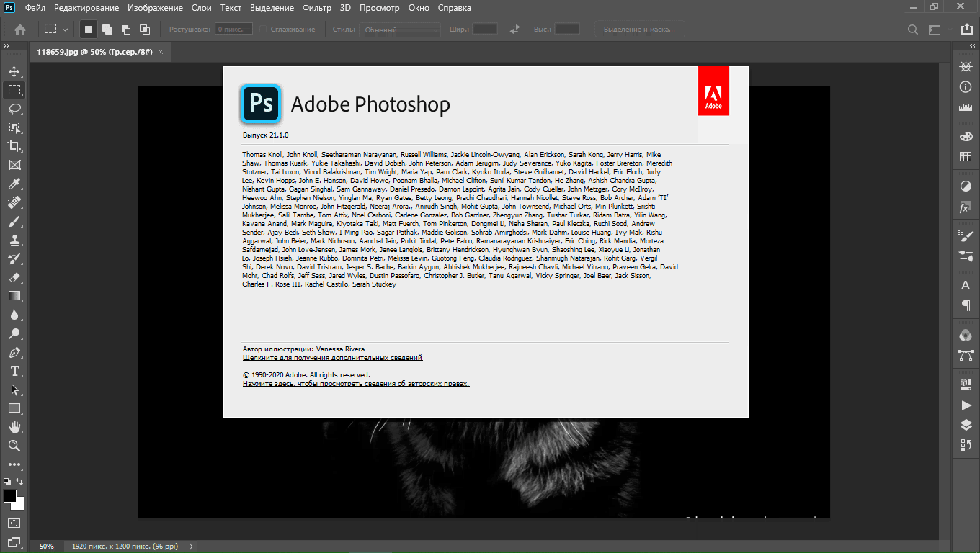The image size is (980, 553).
Task: Open the Adjustments panel circle icon
Action: tap(966, 186)
